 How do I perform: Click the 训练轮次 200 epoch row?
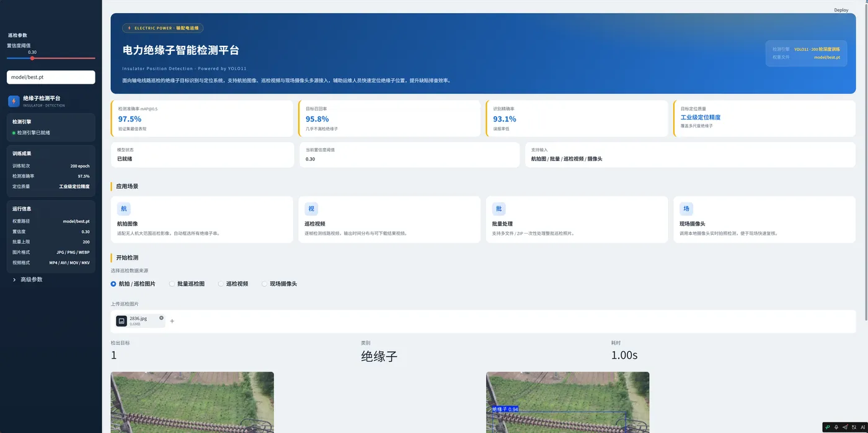click(x=51, y=166)
